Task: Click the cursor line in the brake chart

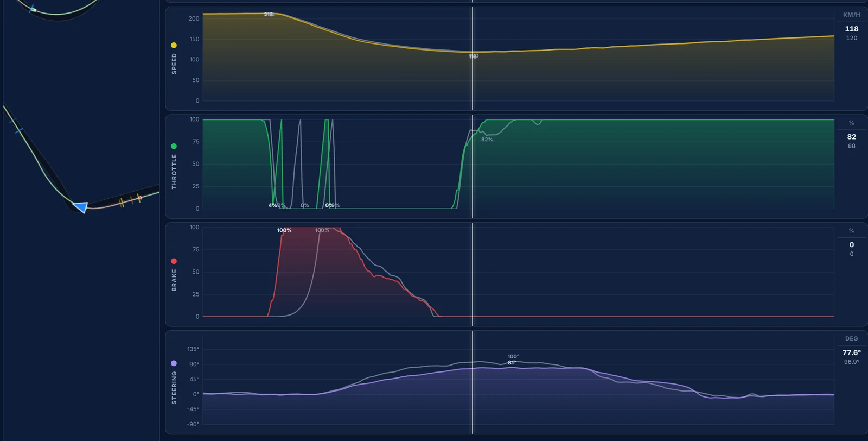Action: 473,274
